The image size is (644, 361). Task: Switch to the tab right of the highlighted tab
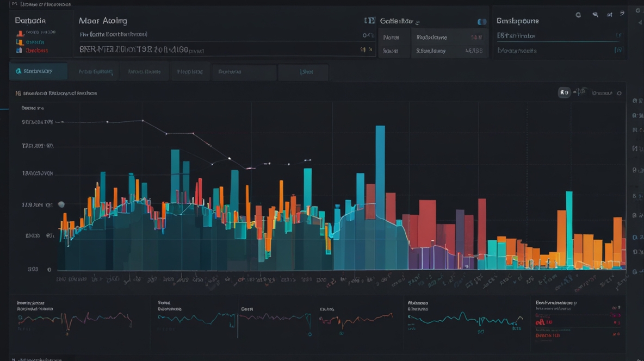(95, 72)
